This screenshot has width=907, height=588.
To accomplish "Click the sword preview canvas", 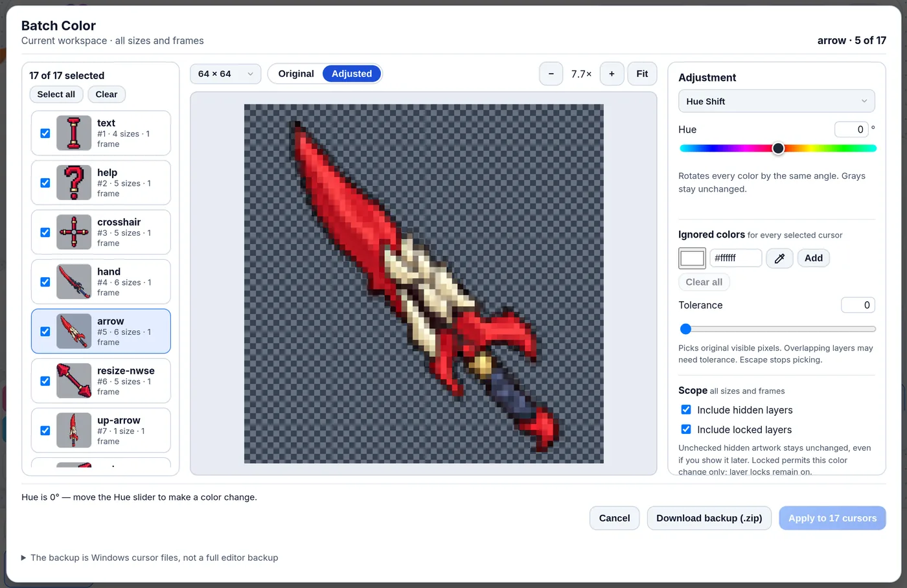I will click(424, 284).
